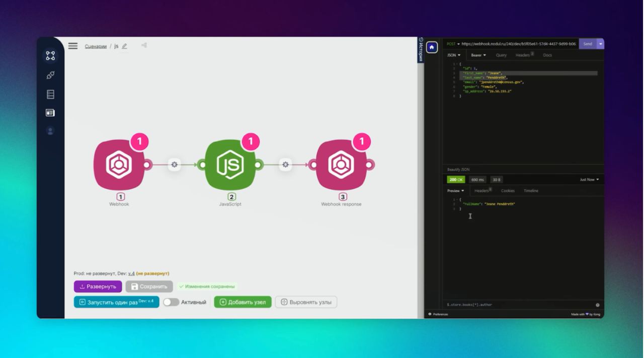The width and height of the screenshot is (644, 358).
Task: Switch to the Docs tab
Action: (x=547, y=55)
